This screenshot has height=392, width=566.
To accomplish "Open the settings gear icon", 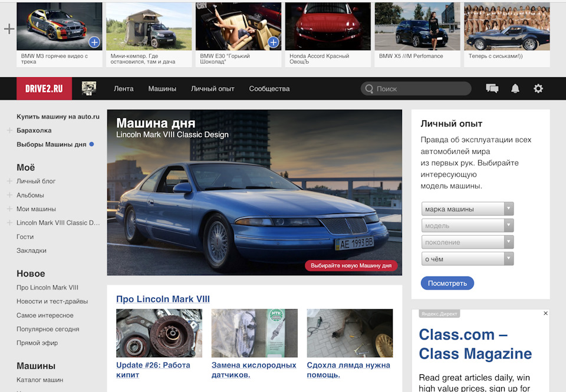I will pos(538,88).
